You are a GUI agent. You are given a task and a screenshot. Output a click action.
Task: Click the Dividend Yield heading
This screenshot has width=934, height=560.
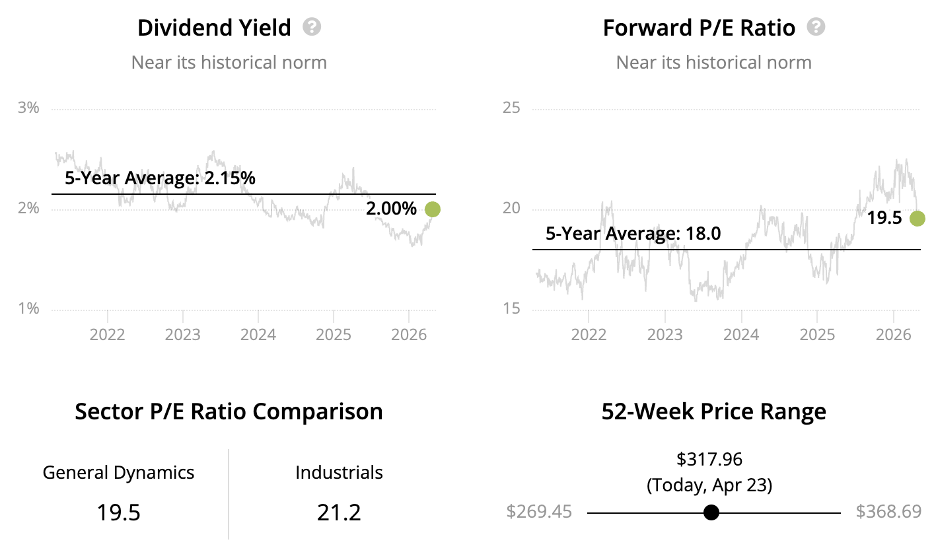pyautogui.click(x=214, y=28)
